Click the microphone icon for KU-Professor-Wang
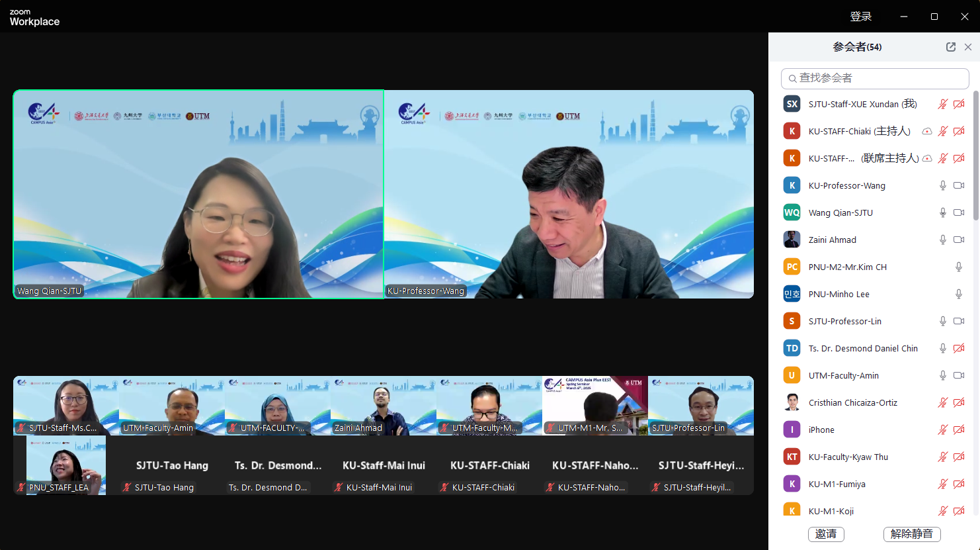Viewport: 980px width, 550px height. (943, 186)
